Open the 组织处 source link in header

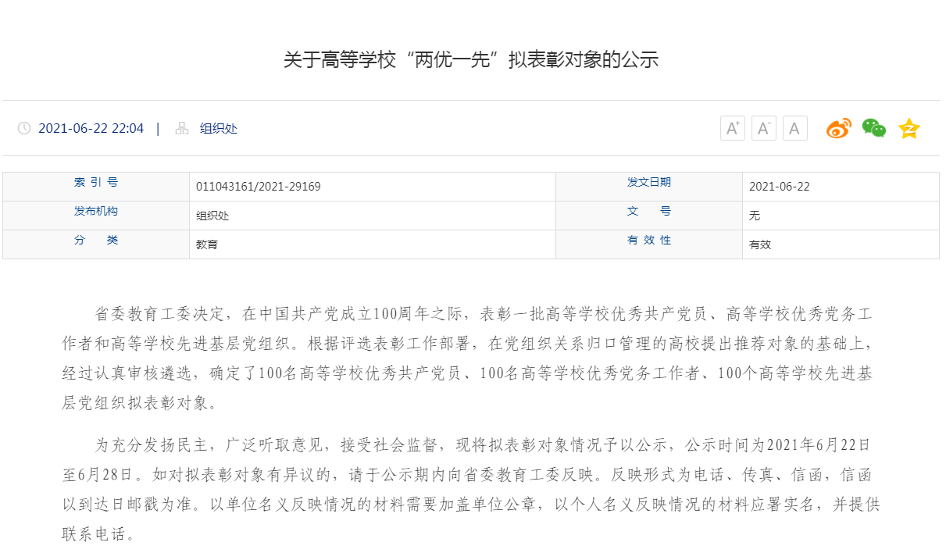pyautogui.click(x=219, y=128)
